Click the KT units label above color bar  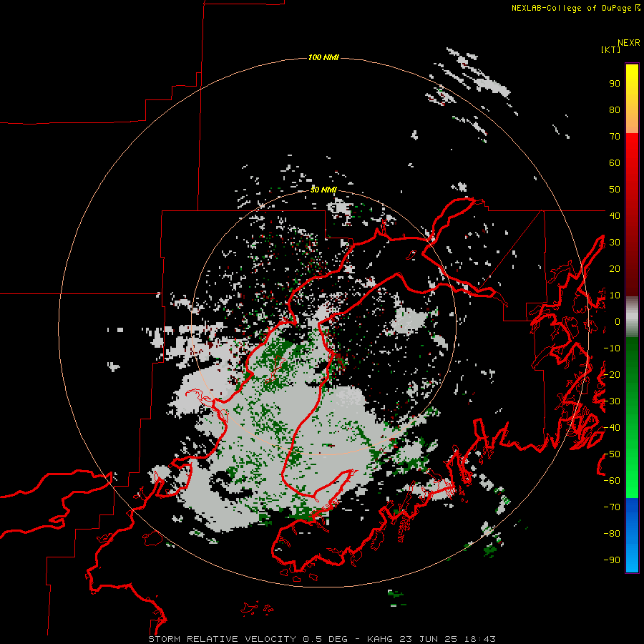tap(611, 49)
